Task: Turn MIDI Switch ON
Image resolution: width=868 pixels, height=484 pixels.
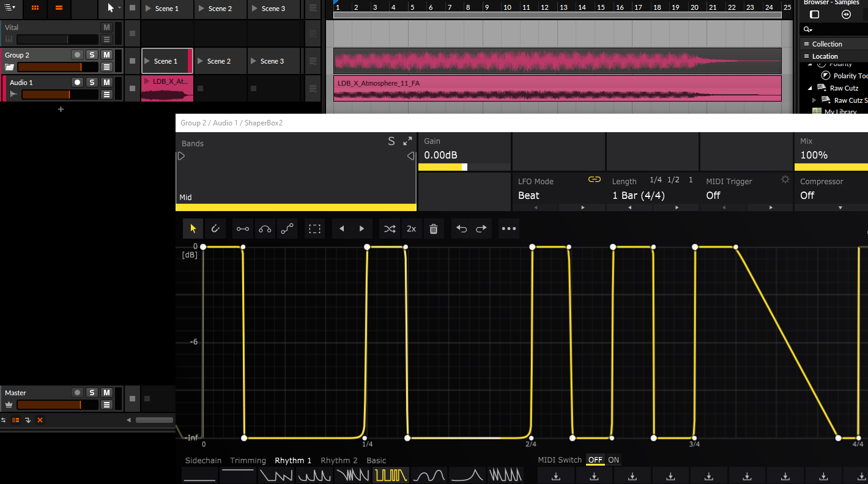Action: (614, 460)
